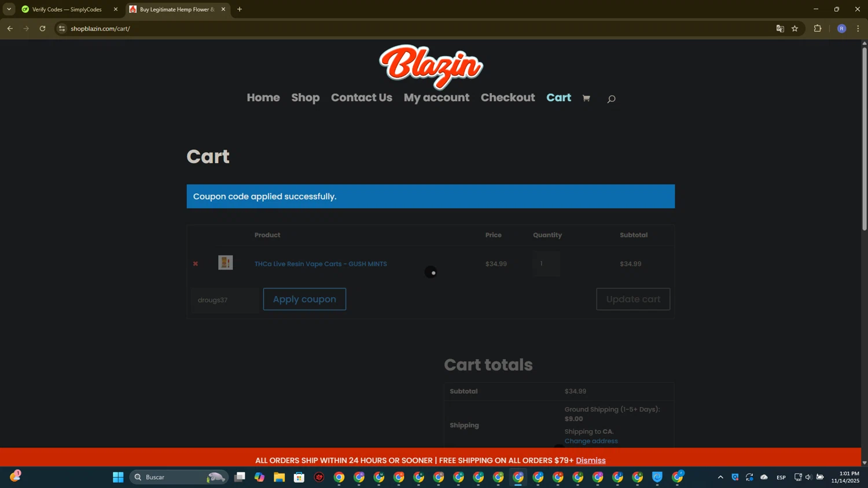Reload the cart page
868x488 pixels.
pyautogui.click(x=42, y=28)
